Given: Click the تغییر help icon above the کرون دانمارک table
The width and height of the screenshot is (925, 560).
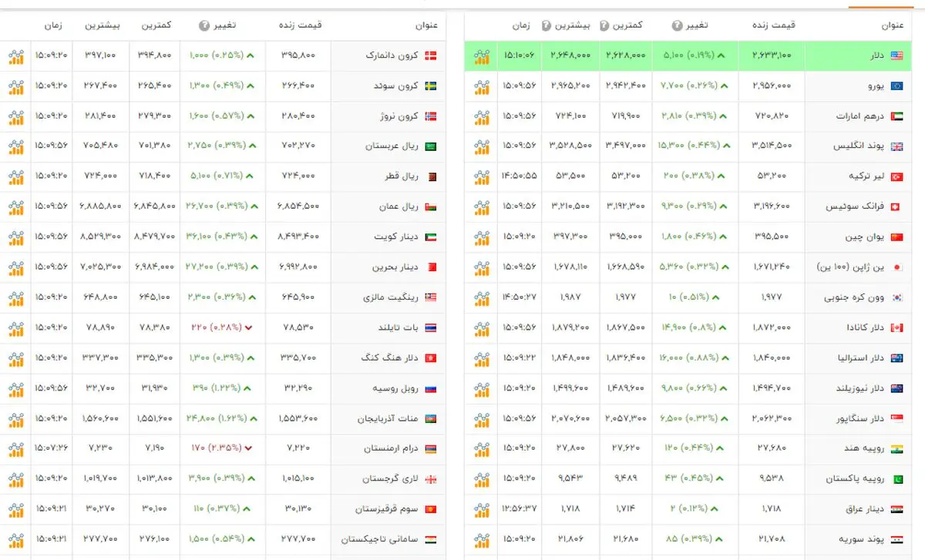Looking at the screenshot, I should pos(204,25).
